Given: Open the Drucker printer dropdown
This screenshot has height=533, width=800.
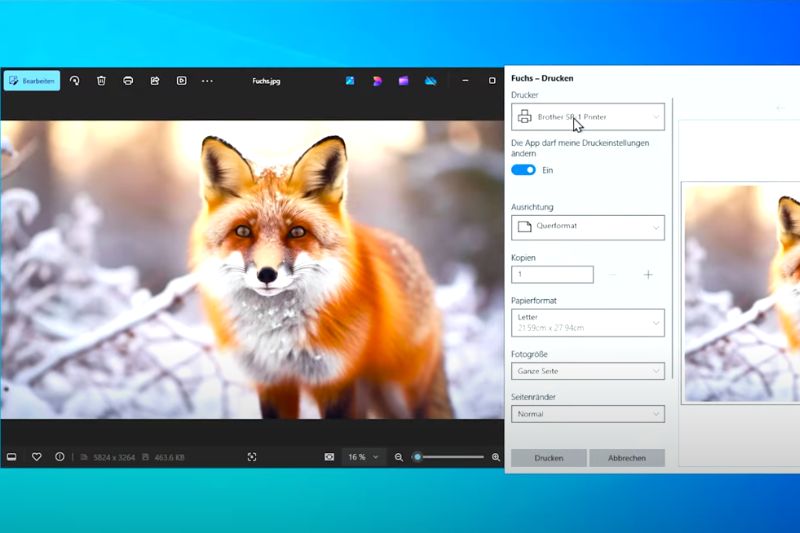Looking at the screenshot, I should 587,117.
